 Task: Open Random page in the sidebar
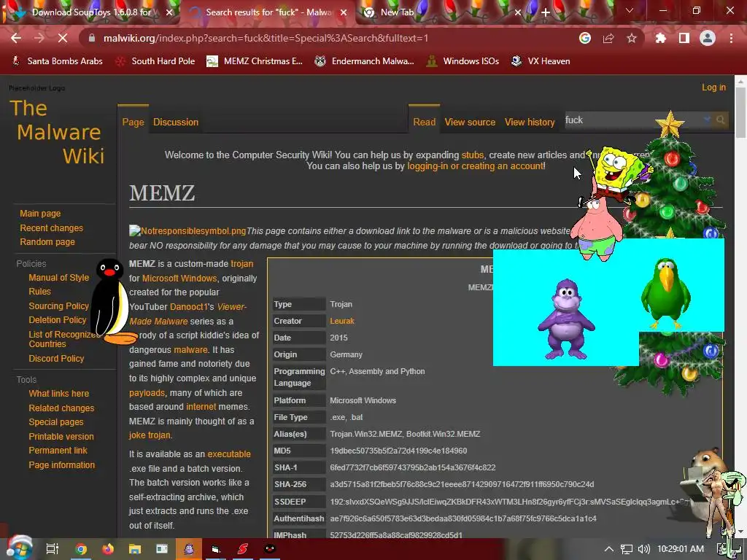[x=47, y=241]
